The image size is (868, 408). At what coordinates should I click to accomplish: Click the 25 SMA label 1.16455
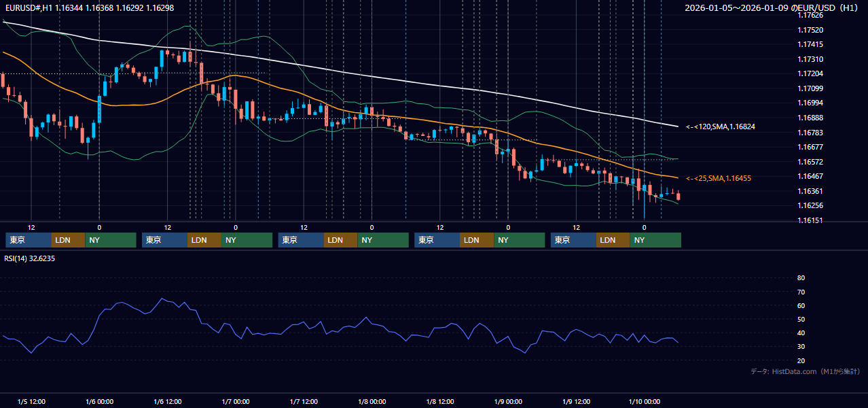tap(719, 178)
